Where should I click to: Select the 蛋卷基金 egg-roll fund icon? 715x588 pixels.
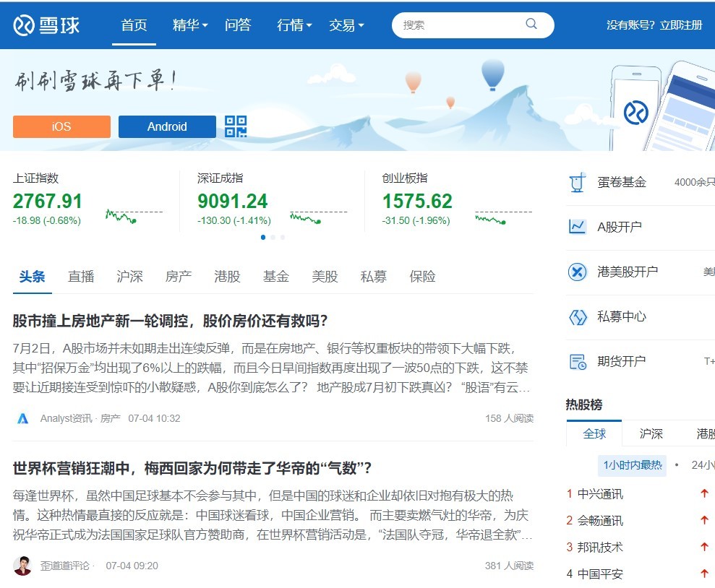[576, 182]
